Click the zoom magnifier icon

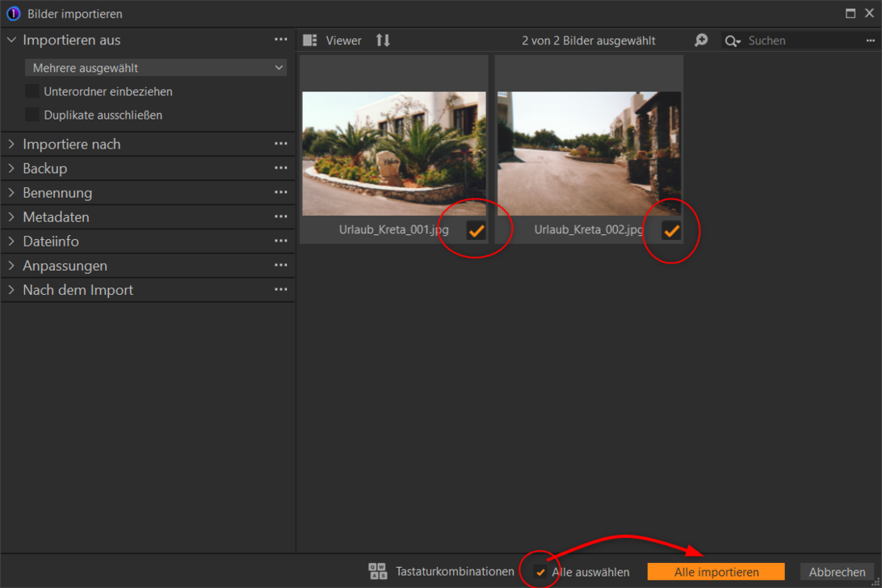tap(701, 40)
